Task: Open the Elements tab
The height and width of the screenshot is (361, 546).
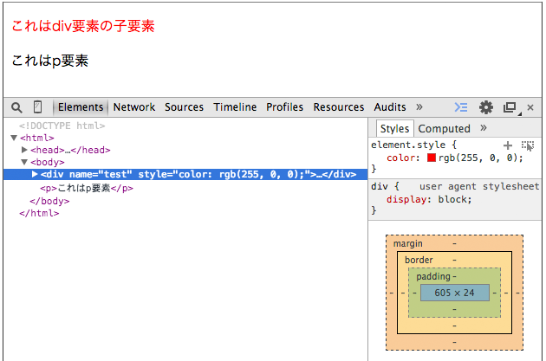Action: click(80, 107)
